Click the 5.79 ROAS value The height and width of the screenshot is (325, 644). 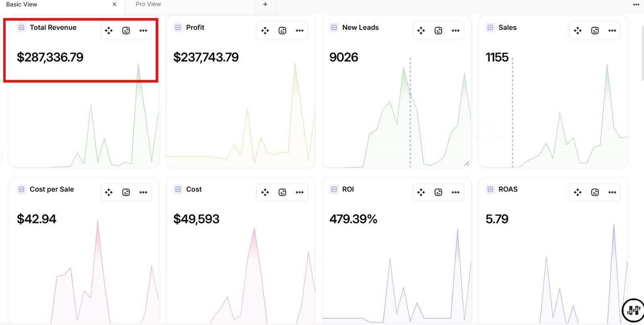[497, 219]
